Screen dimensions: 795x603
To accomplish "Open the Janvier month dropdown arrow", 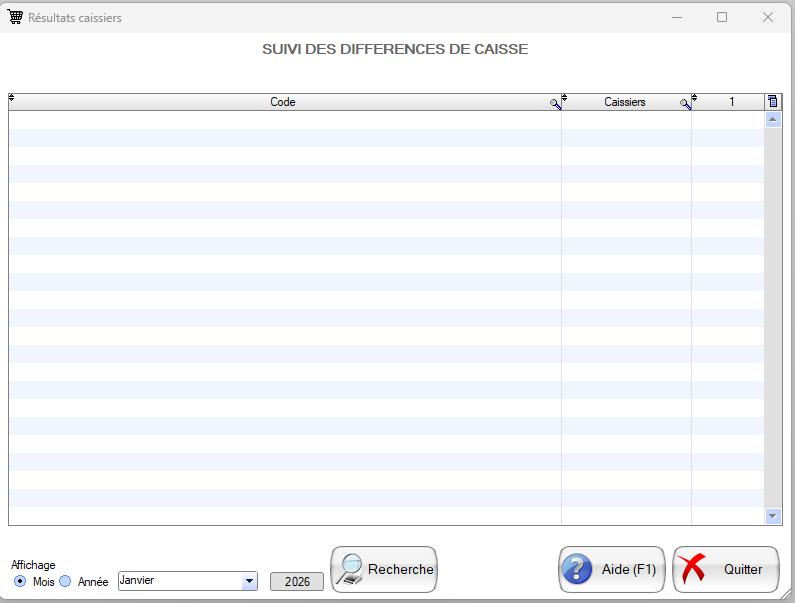I will tap(249, 581).
